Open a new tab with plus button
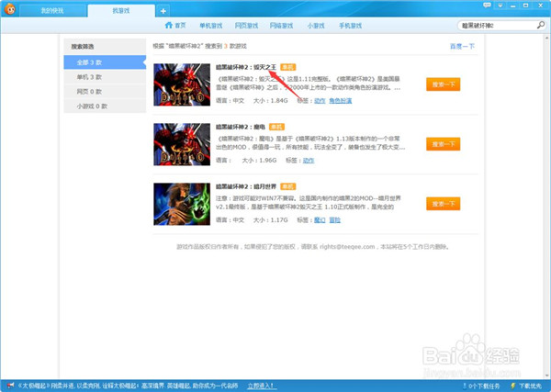 (163, 10)
